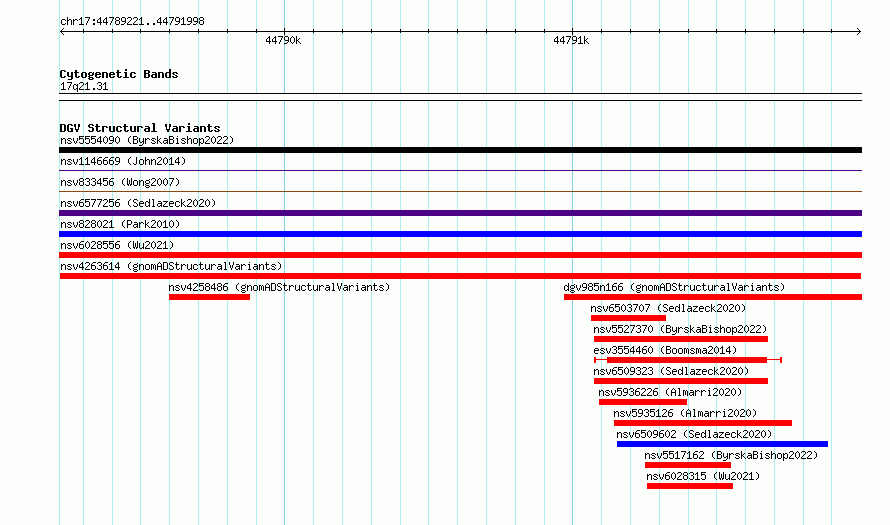Open the nsv4258486 (gnomADStructuralVariants) label
The width and height of the screenshot is (890, 525).
279,287
